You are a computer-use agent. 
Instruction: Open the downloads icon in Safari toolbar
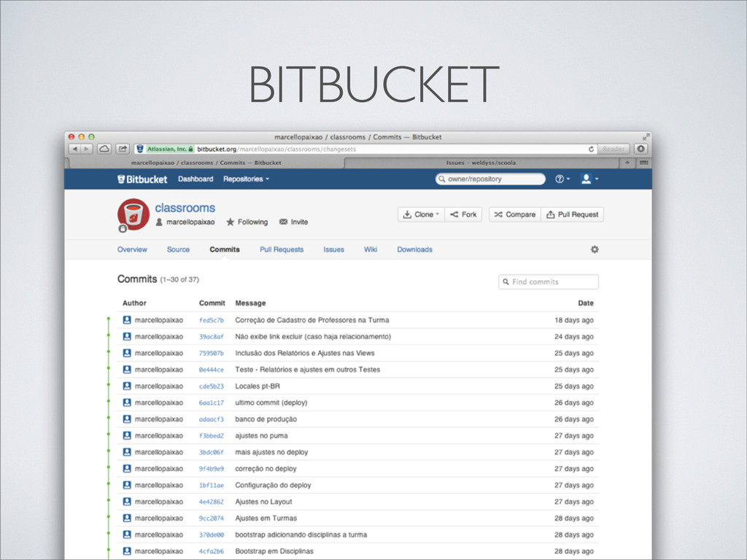point(640,149)
